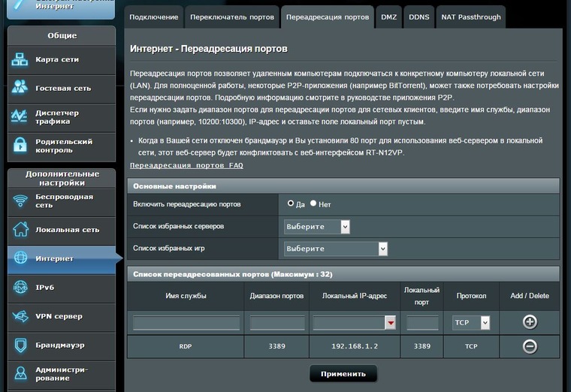Click the Firewall (Брандмауэр) shield icon

20,345
